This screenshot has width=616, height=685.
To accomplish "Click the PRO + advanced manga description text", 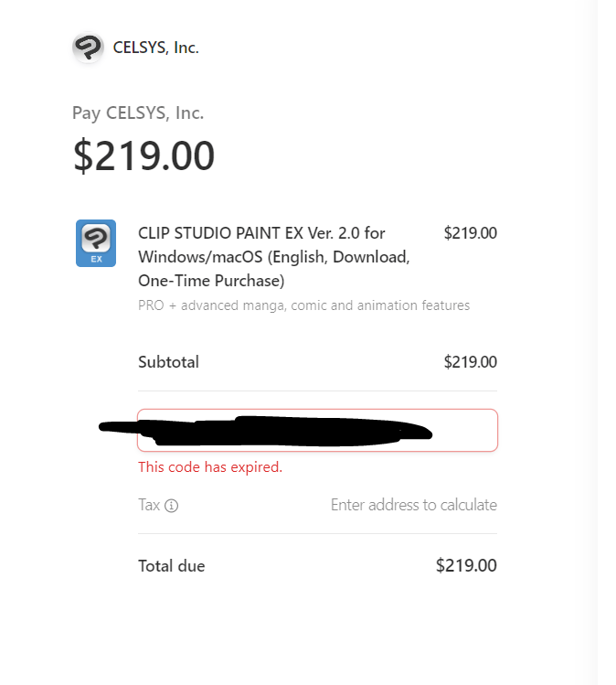I will [303, 305].
